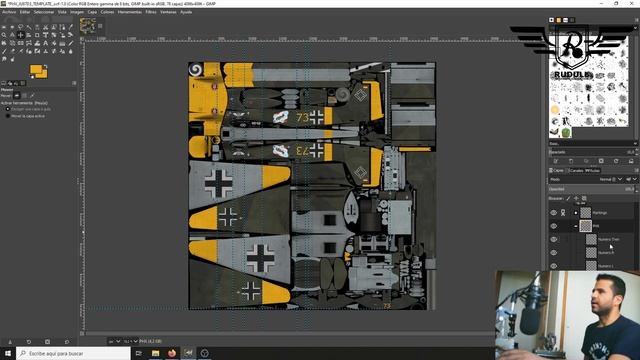
Task: Select the Eraser tool
Action: [12, 51]
